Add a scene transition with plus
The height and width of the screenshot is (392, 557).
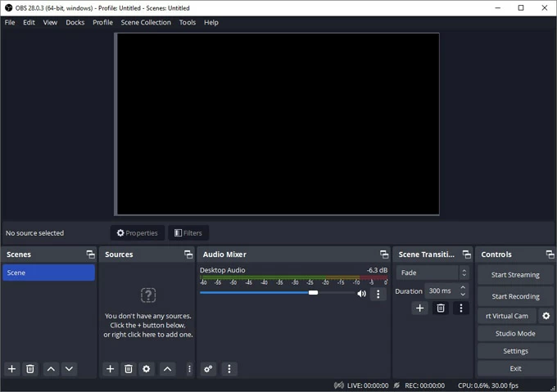tap(420, 309)
